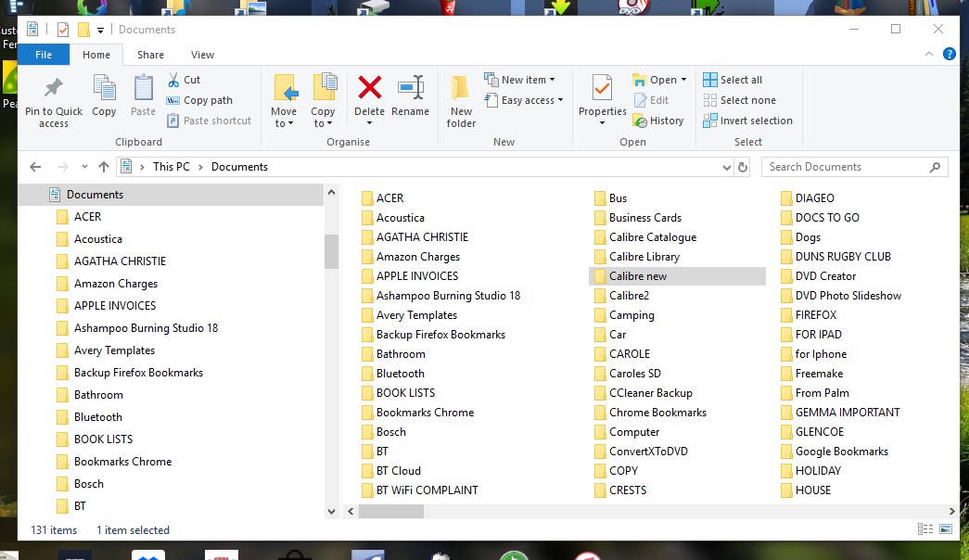Open Recent locations dropdown arrow
Viewport: 969px width, 560px height.
click(84, 167)
